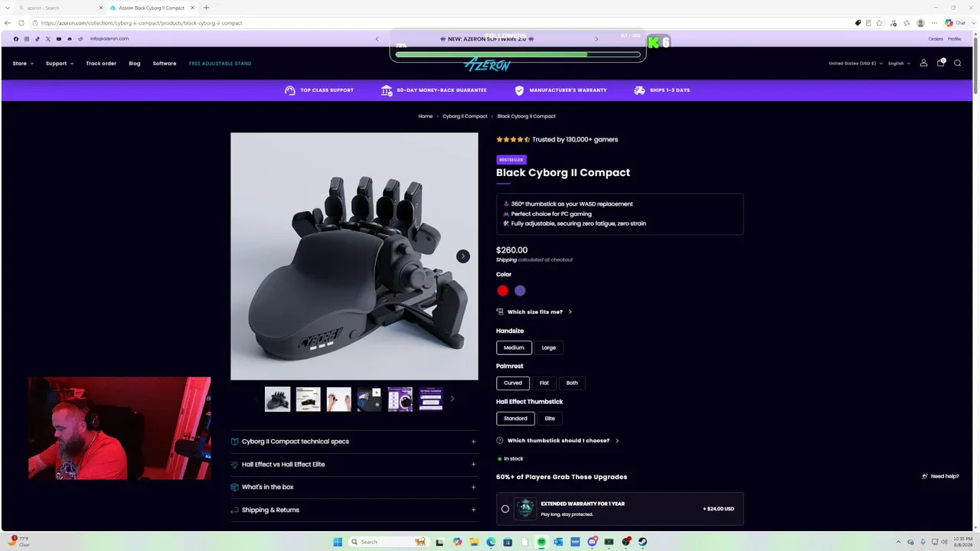This screenshot has width=980, height=551.
Task: Show previous announcement with left chevron
Action: coord(377,39)
